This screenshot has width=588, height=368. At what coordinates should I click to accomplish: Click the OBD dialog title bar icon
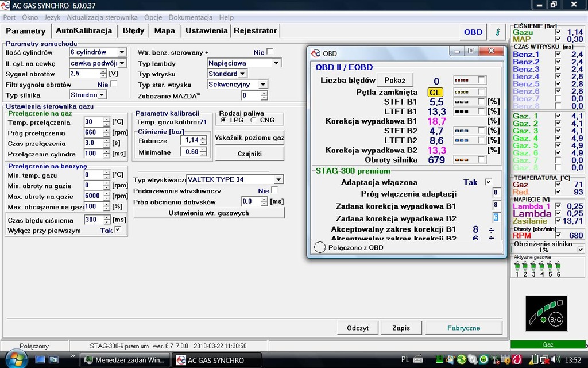(x=316, y=53)
